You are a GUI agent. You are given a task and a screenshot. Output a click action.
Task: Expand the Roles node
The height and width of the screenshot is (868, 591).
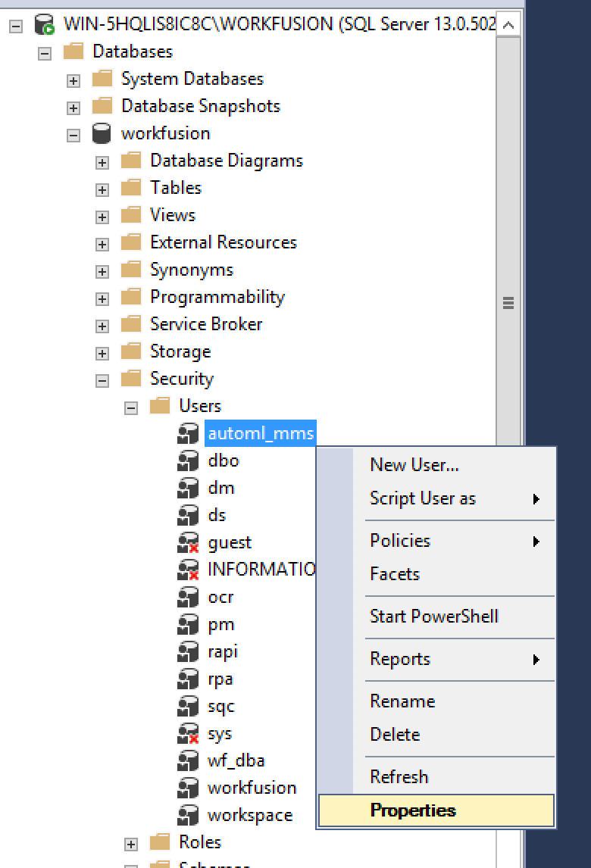tap(131, 845)
